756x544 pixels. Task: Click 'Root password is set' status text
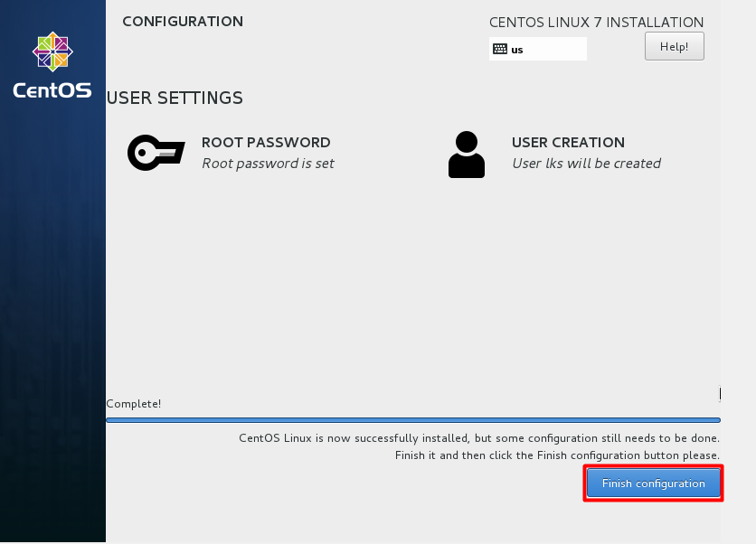pos(268,164)
